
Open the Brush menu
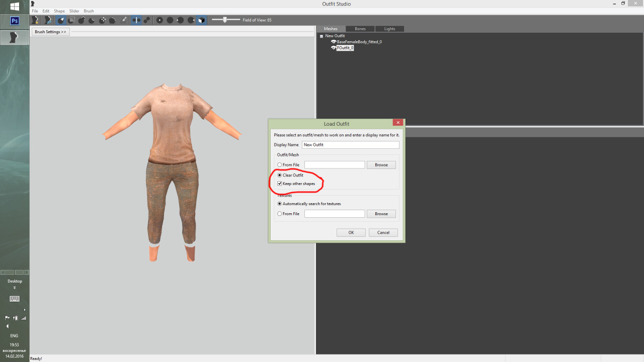(89, 11)
